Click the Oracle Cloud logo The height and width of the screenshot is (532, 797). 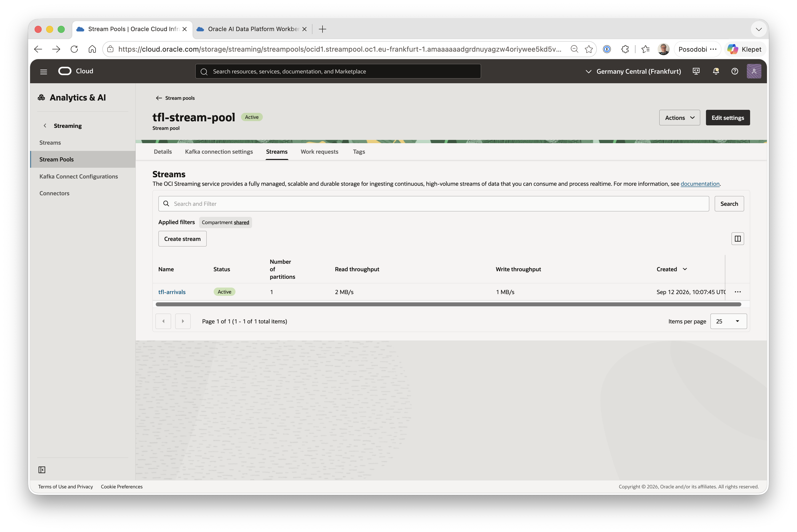click(76, 71)
